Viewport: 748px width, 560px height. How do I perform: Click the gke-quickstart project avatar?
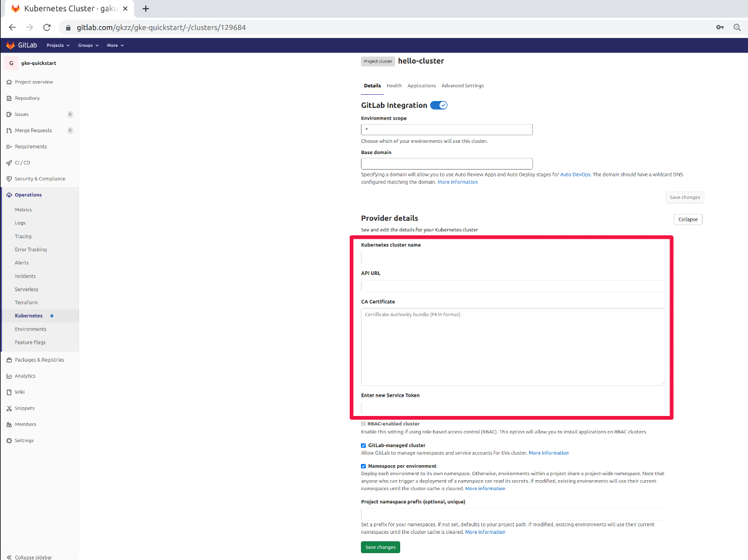[11, 63]
